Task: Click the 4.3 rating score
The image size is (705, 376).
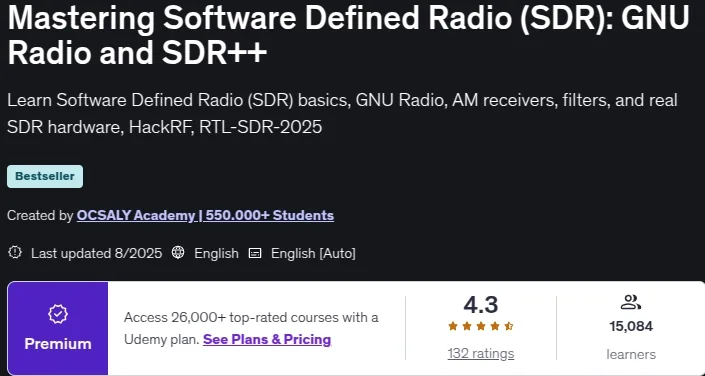Action: 481,305
